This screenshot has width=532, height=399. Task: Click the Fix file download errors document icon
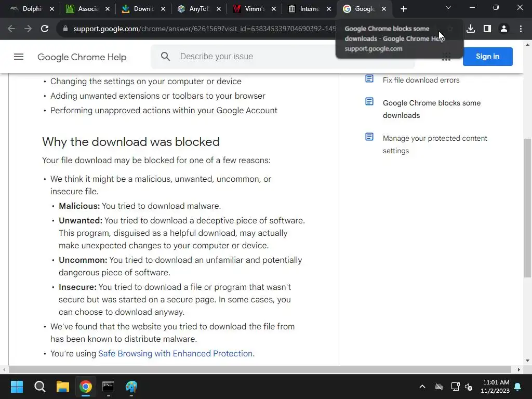coord(369,79)
